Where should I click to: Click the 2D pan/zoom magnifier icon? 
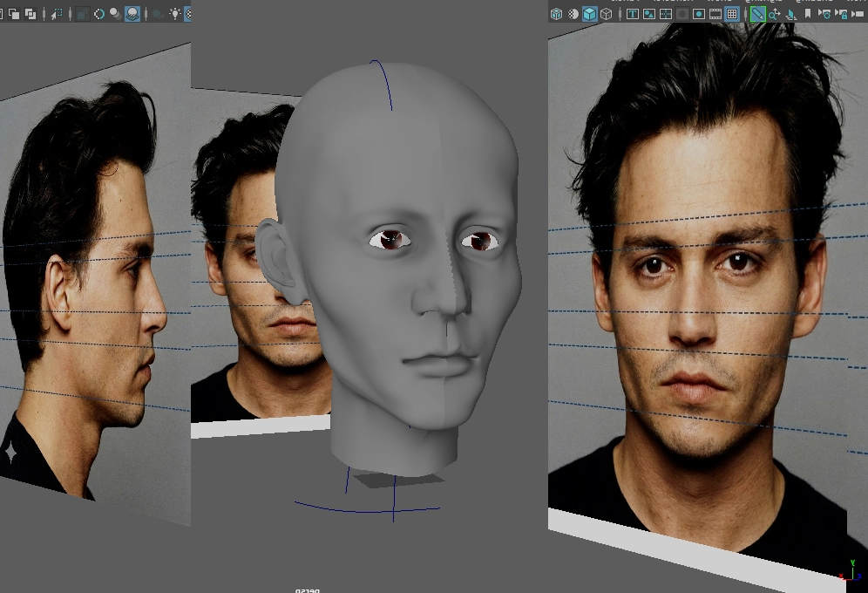pos(775,14)
